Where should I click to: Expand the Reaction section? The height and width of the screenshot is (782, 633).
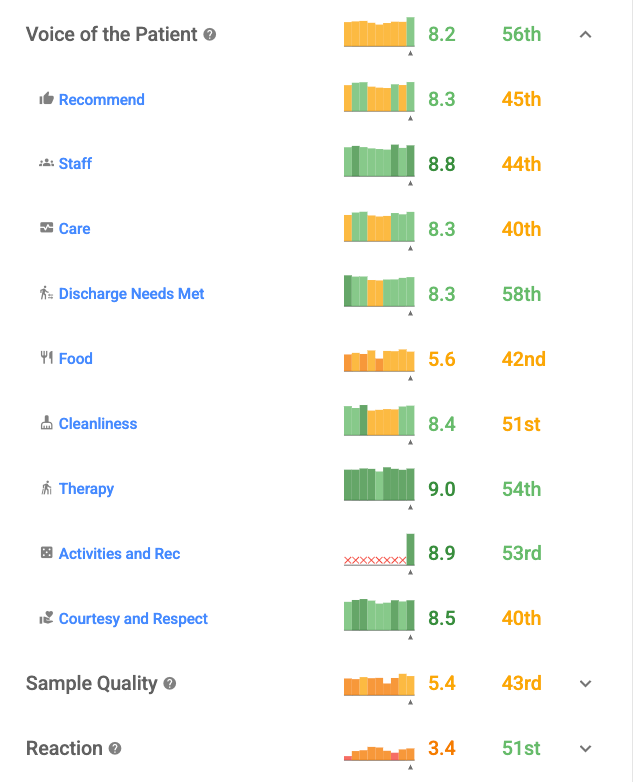tap(586, 749)
